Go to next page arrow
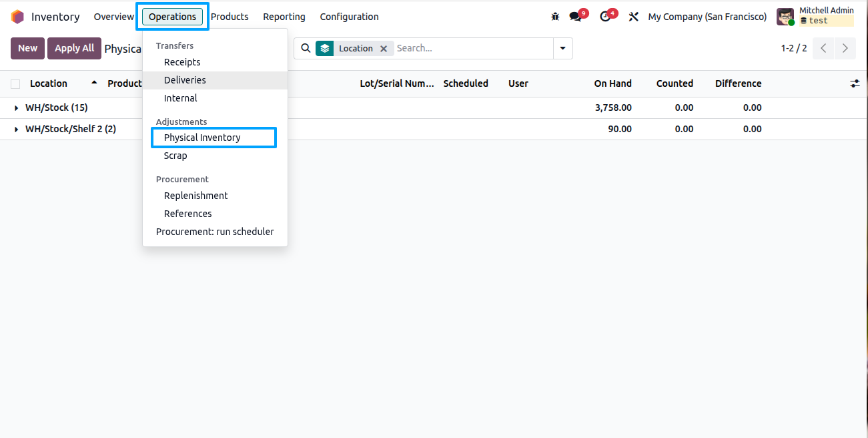Viewport: 868px width, 438px height. pyautogui.click(x=845, y=48)
